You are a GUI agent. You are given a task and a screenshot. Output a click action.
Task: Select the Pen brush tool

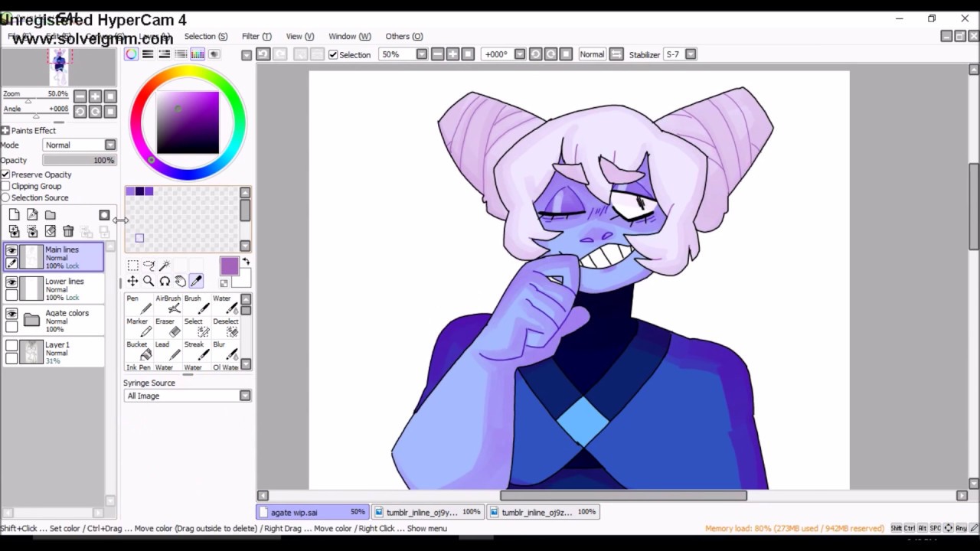(138, 304)
